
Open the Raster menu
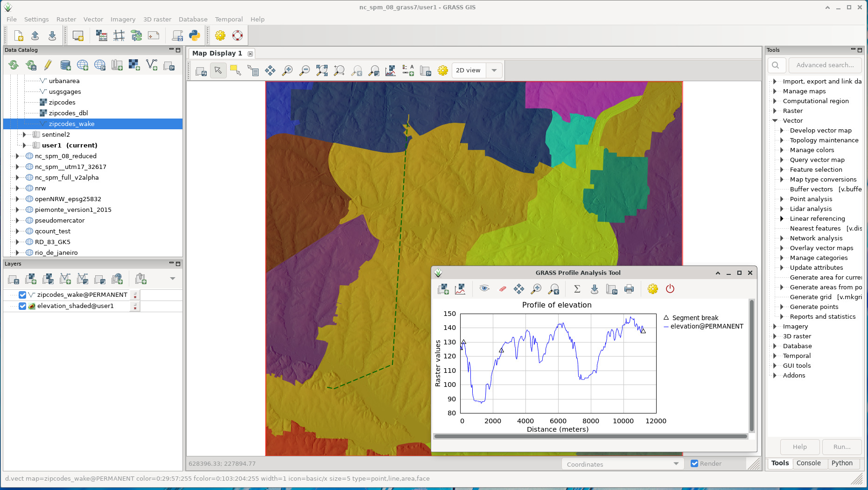click(66, 19)
